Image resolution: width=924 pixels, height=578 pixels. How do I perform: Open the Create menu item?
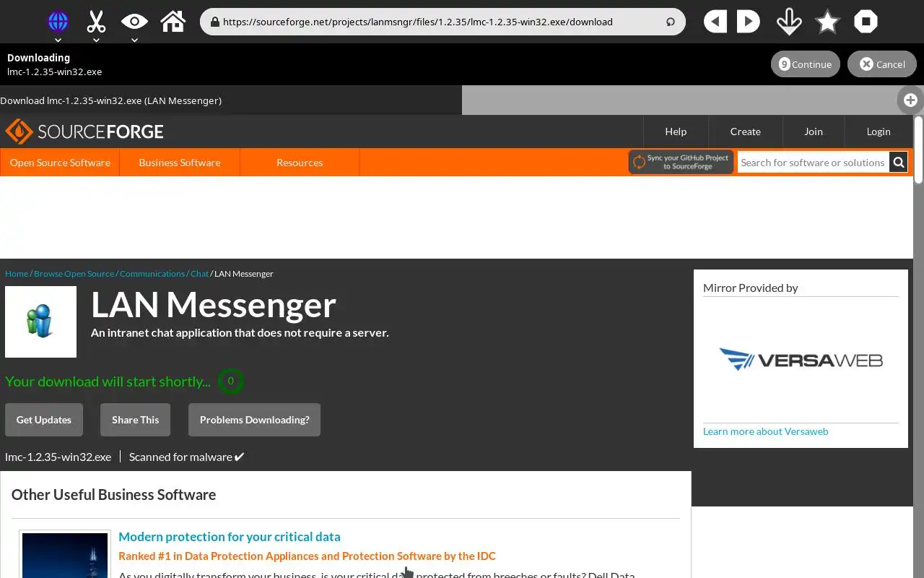[x=745, y=131]
